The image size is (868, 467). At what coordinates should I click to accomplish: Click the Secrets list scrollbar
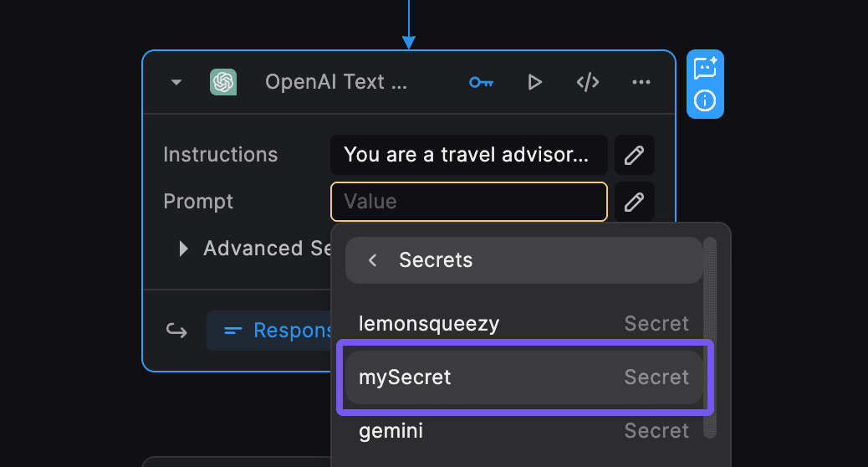point(710,335)
